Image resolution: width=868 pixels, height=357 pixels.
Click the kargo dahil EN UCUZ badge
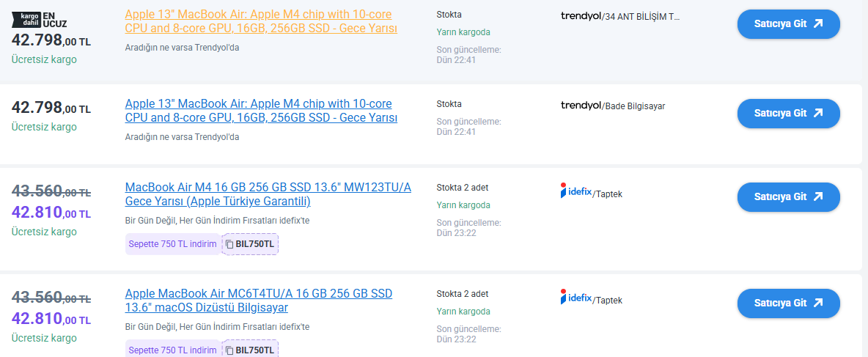[40, 19]
